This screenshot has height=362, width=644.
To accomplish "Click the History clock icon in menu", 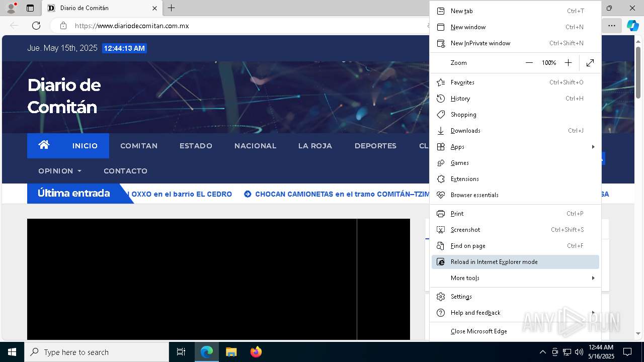I will [441, 99].
